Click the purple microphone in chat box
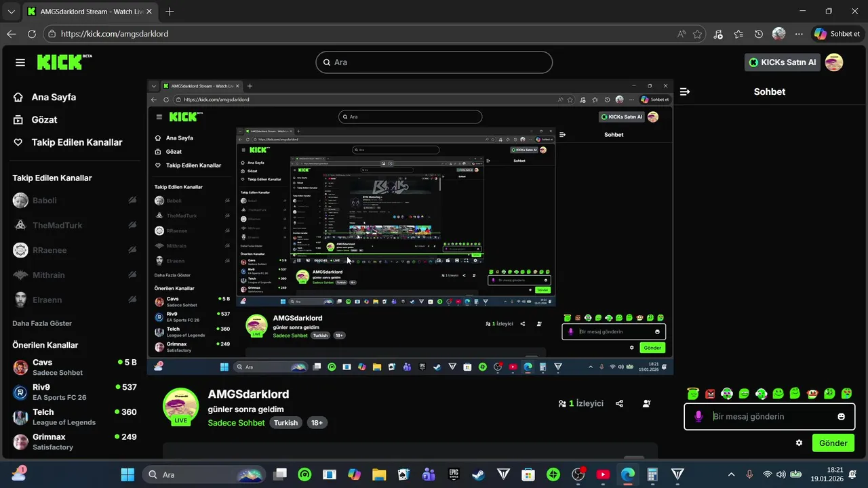The image size is (868, 488). coord(698,416)
